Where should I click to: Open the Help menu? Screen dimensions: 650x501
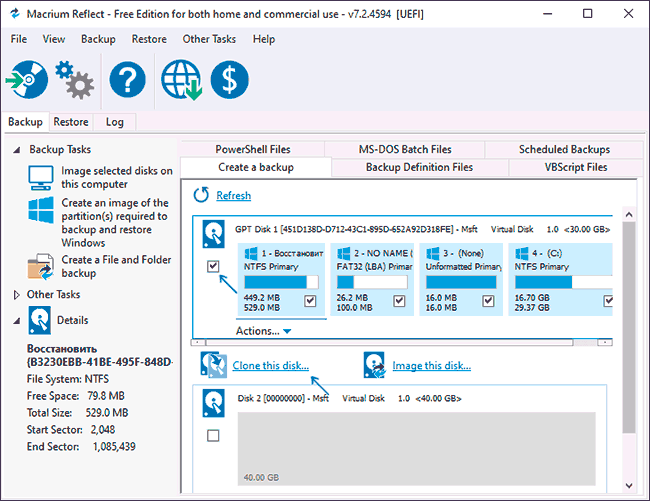[x=264, y=39]
